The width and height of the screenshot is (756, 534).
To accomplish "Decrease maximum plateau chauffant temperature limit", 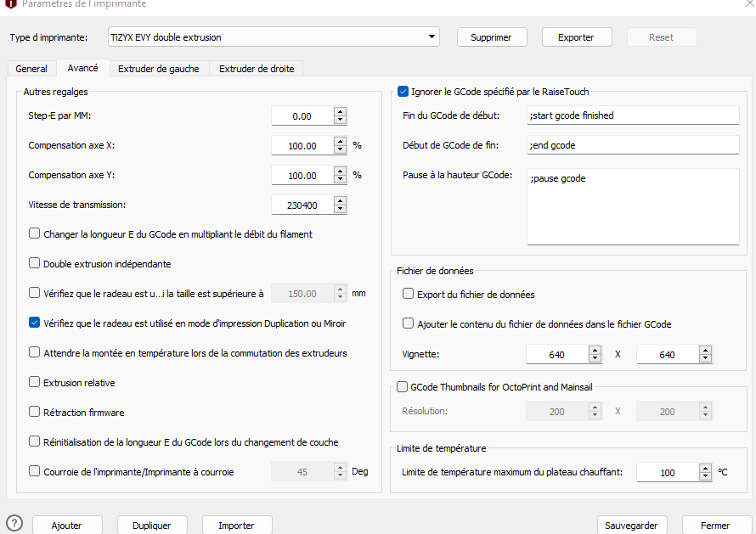I will 706,476.
